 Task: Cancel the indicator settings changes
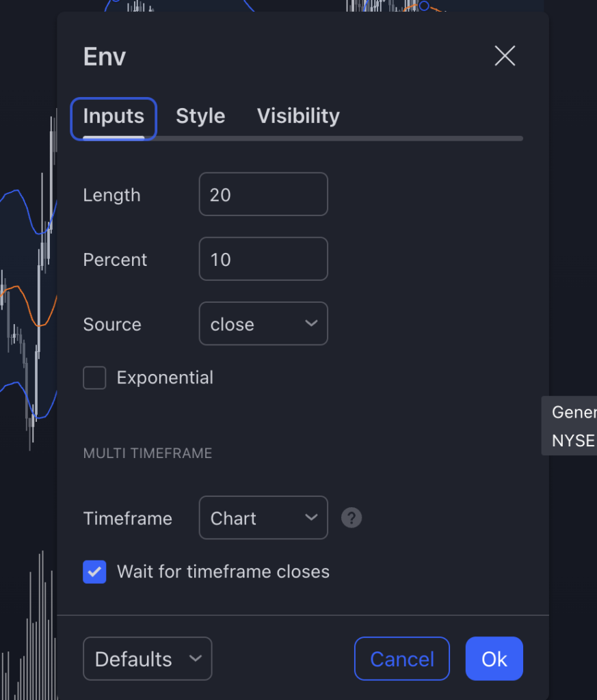(x=402, y=659)
